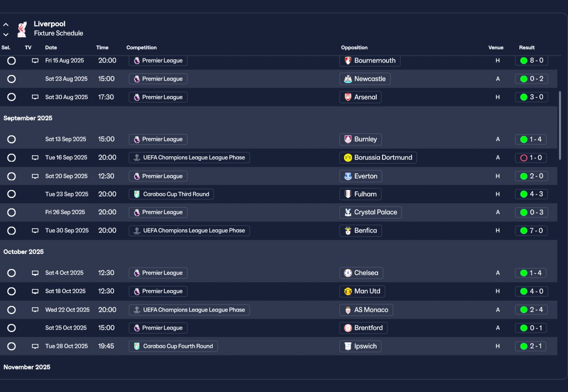Click the up chevron beside Liverpool
This screenshot has width=568, height=392.
pos(6,25)
